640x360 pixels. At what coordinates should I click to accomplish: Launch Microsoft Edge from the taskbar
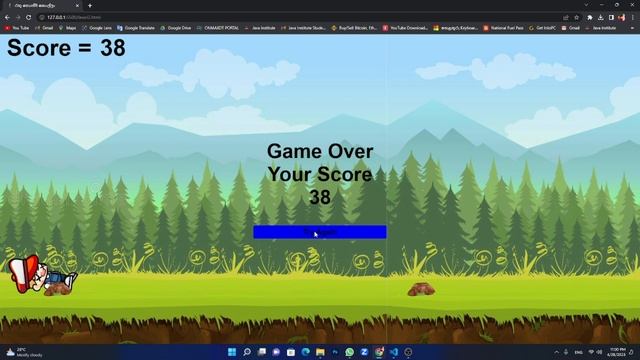click(305, 352)
